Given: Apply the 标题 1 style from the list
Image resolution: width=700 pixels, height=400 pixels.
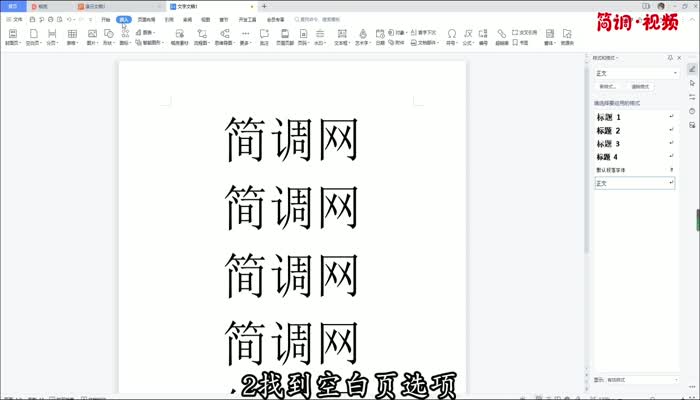Looking at the screenshot, I should [609, 118].
